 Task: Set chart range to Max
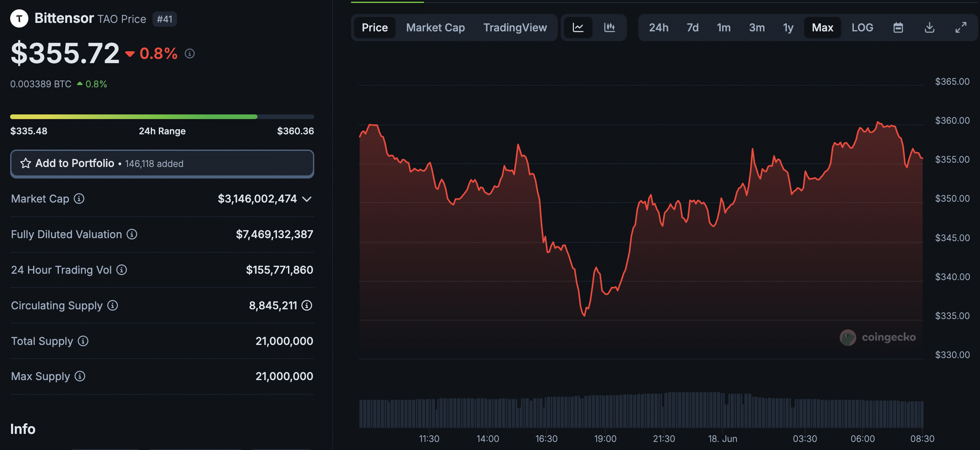point(822,28)
